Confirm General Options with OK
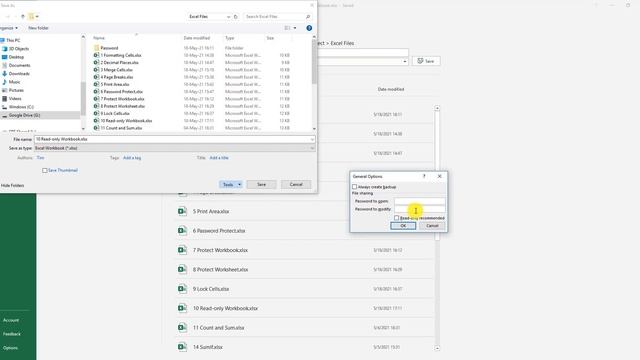Viewport: 640px width, 360px height. [x=403, y=226]
